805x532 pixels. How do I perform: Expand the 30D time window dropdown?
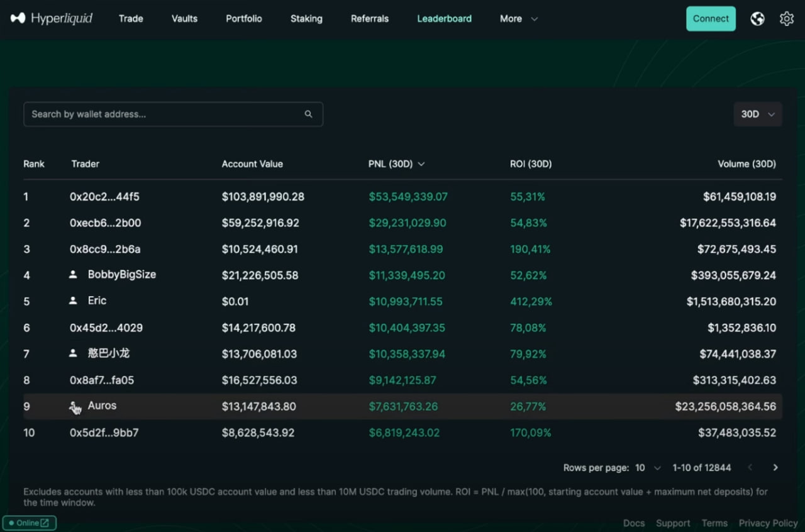[x=757, y=114]
